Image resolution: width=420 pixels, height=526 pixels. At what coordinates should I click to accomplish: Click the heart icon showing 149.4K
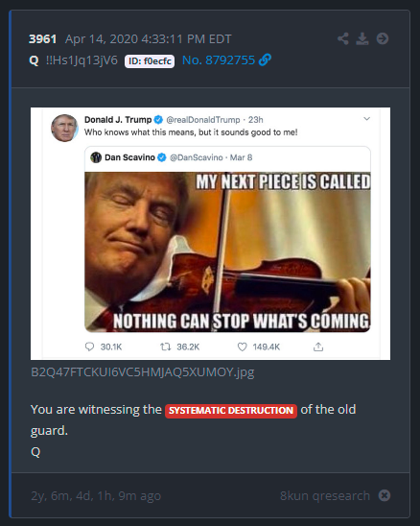pos(242,347)
